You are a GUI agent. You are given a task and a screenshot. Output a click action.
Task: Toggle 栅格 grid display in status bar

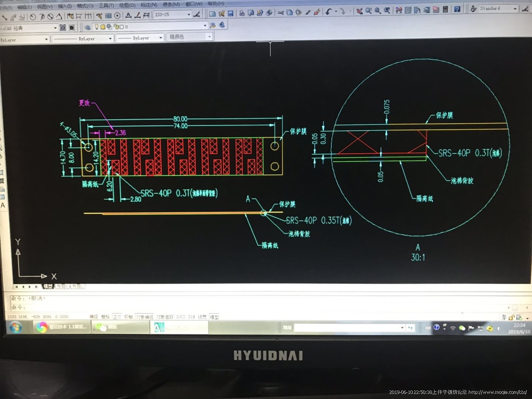pos(105,317)
